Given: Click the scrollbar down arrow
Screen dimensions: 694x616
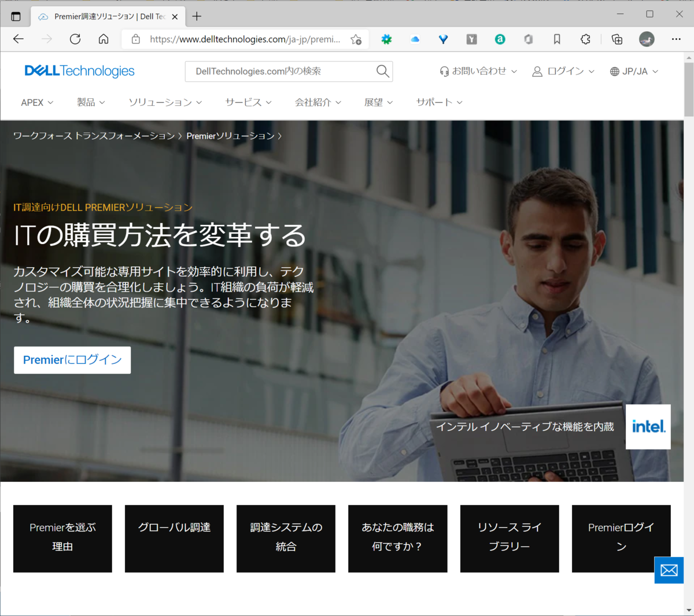Looking at the screenshot, I should tap(689, 610).
